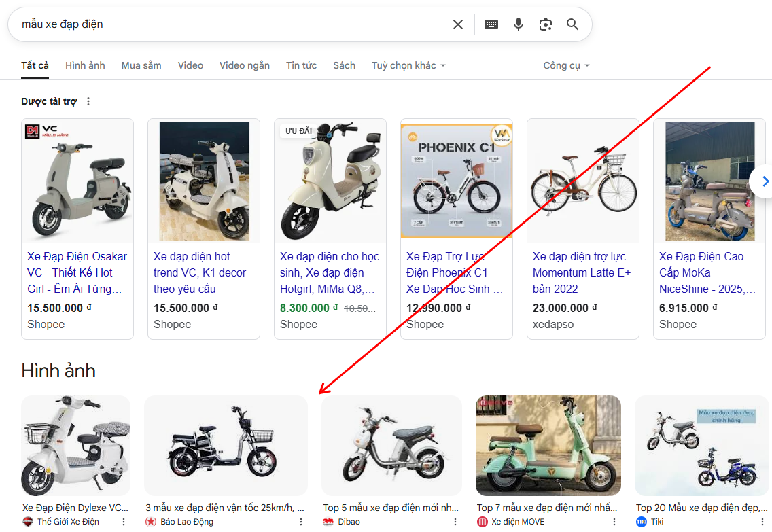Click the Xe điện MOVE site favicon
This screenshot has height=532, width=772.
tap(482, 522)
